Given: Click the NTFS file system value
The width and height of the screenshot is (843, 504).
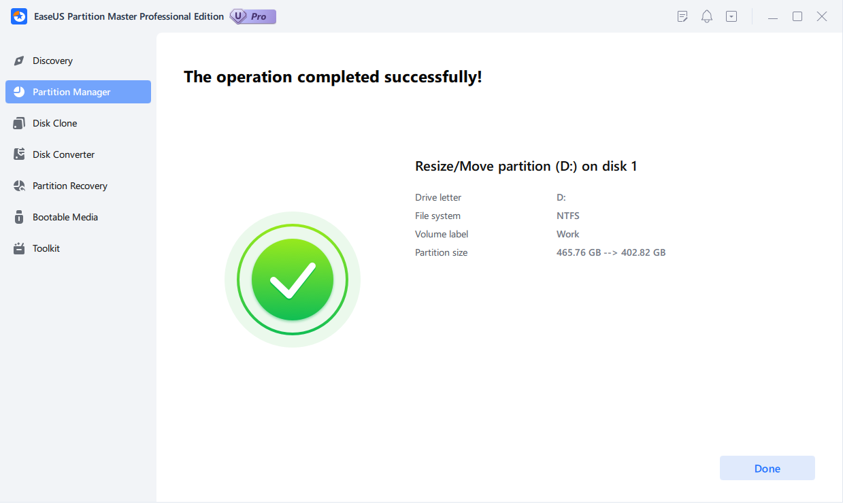Looking at the screenshot, I should pos(567,216).
